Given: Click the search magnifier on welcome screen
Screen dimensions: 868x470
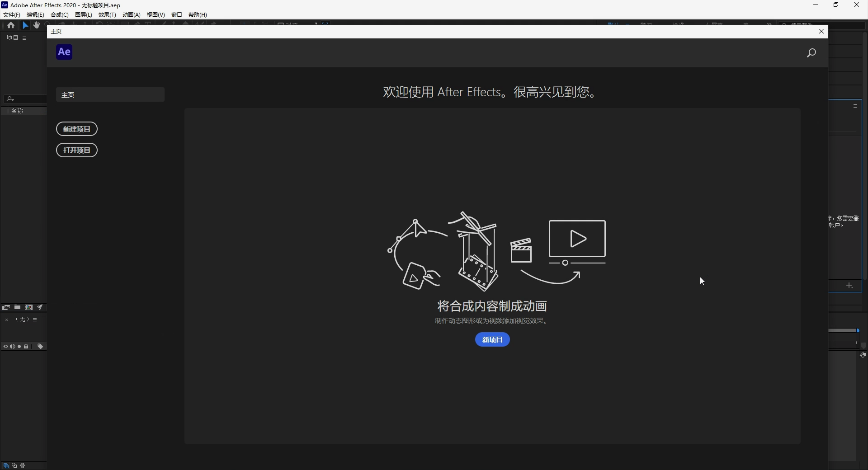Looking at the screenshot, I should (811, 53).
